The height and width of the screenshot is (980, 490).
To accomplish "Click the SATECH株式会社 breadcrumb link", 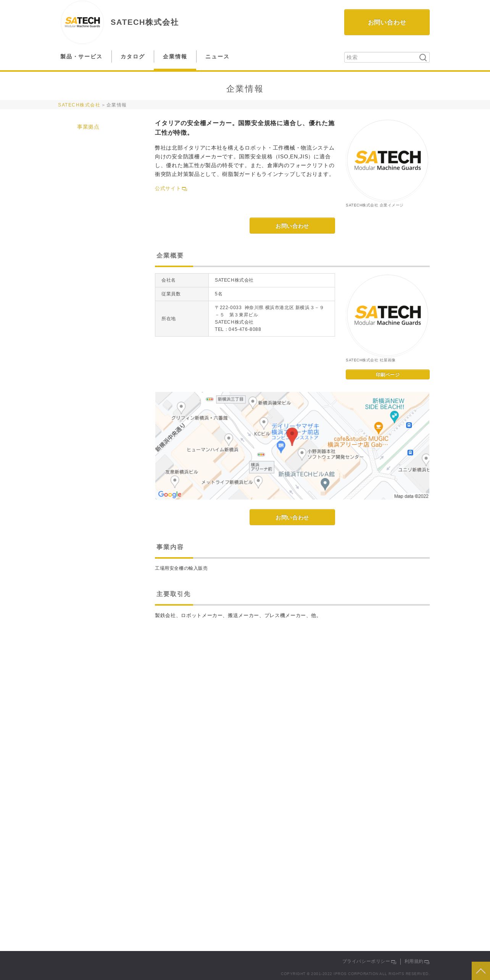I will 79,105.
